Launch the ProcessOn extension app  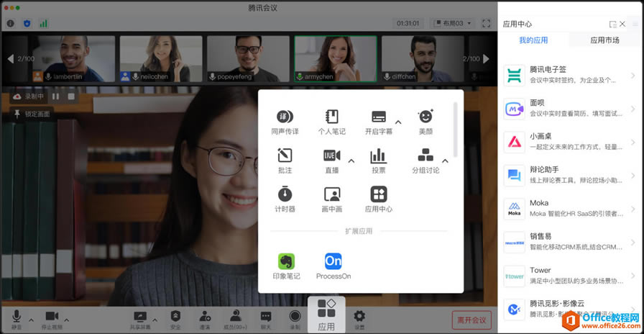(x=333, y=266)
